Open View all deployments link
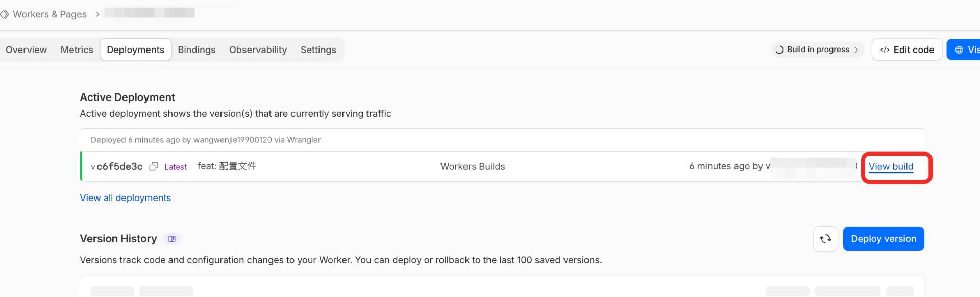Viewport: 980px width, 297px height. (125, 198)
